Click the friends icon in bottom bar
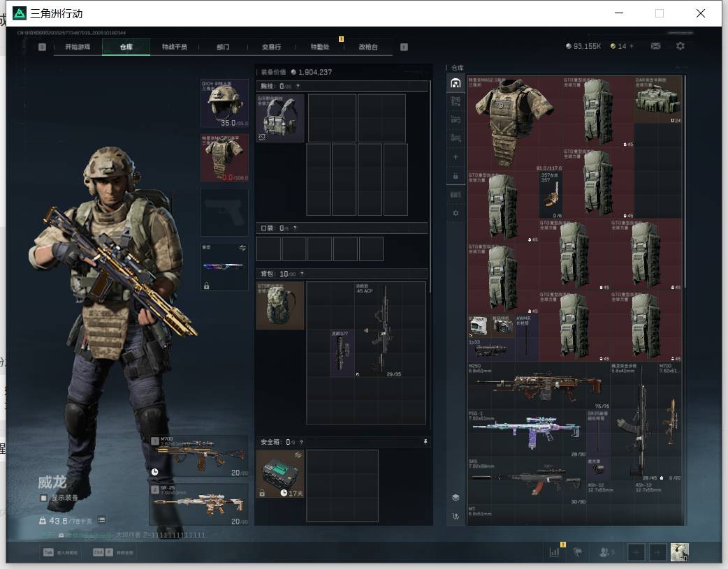The height and width of the screenshot is (569, 728). pos(604,552)
